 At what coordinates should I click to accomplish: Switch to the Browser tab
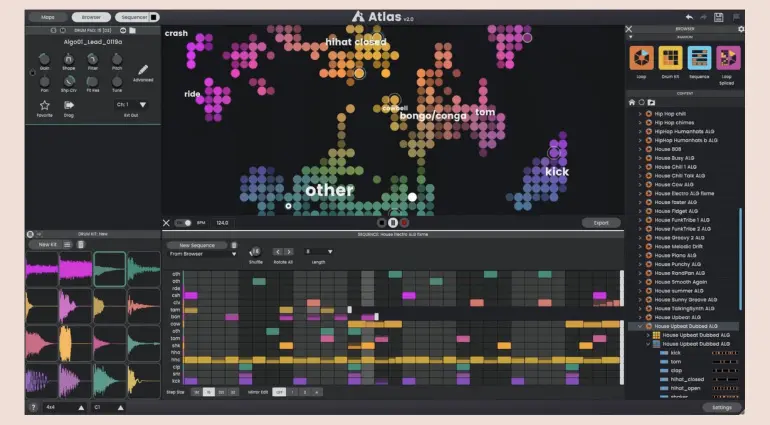coord(91,17)
